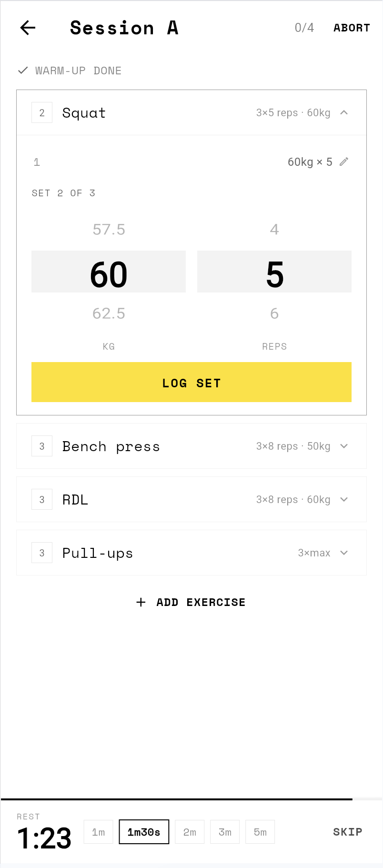Select 62.5 on the weight picker
383x868 pixels.
[x=109, y=313]
